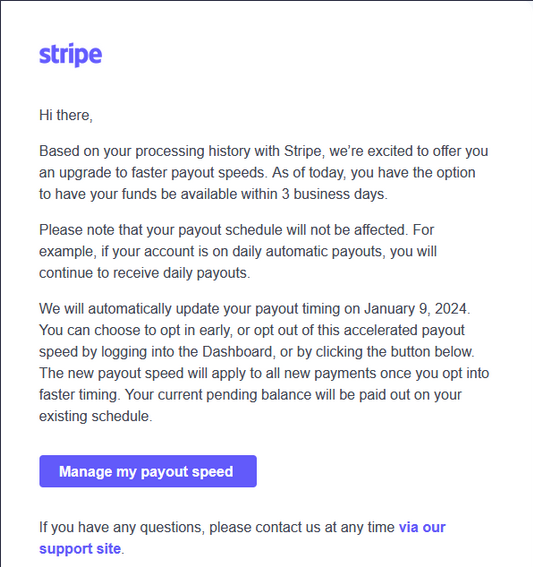Click the Stripe logo

pos(71,55)
